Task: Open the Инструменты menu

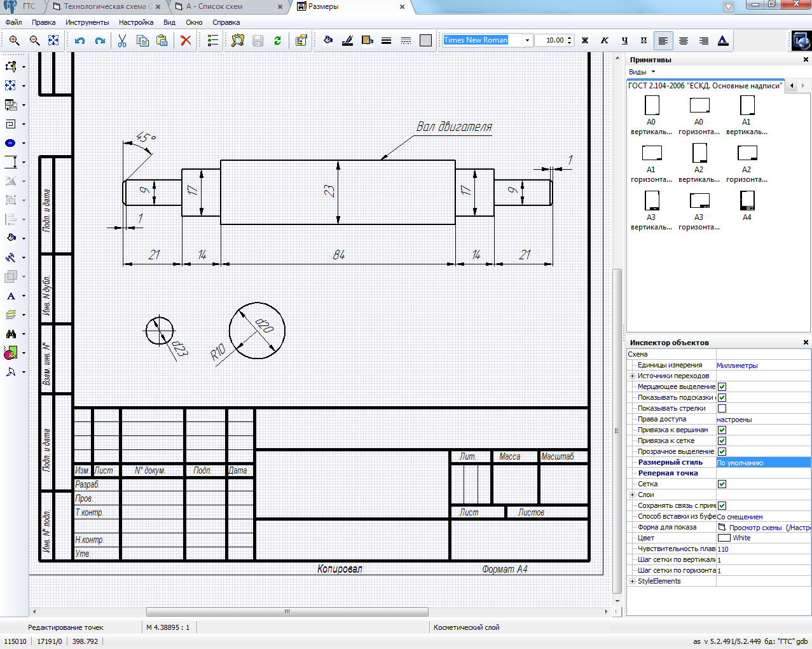Action: pos(87,22)
